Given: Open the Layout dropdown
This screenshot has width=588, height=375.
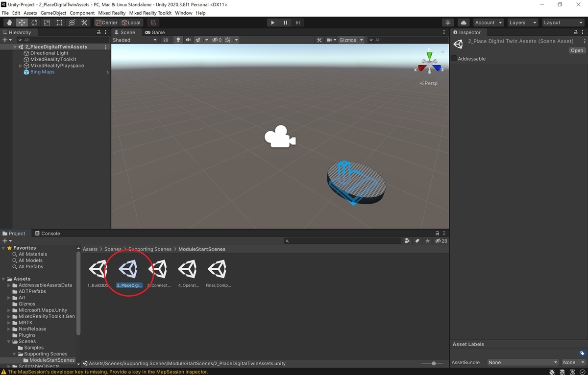Looking at the screenshot, I should coord(563,23).
